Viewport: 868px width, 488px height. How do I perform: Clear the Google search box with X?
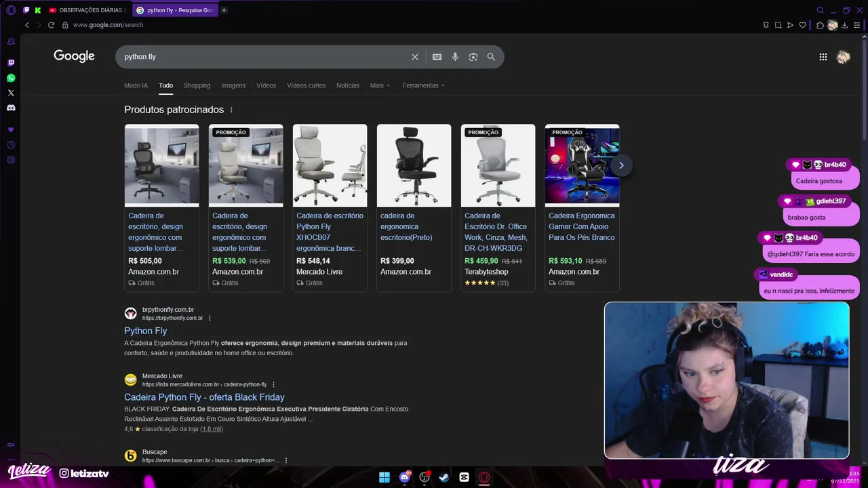415,57
